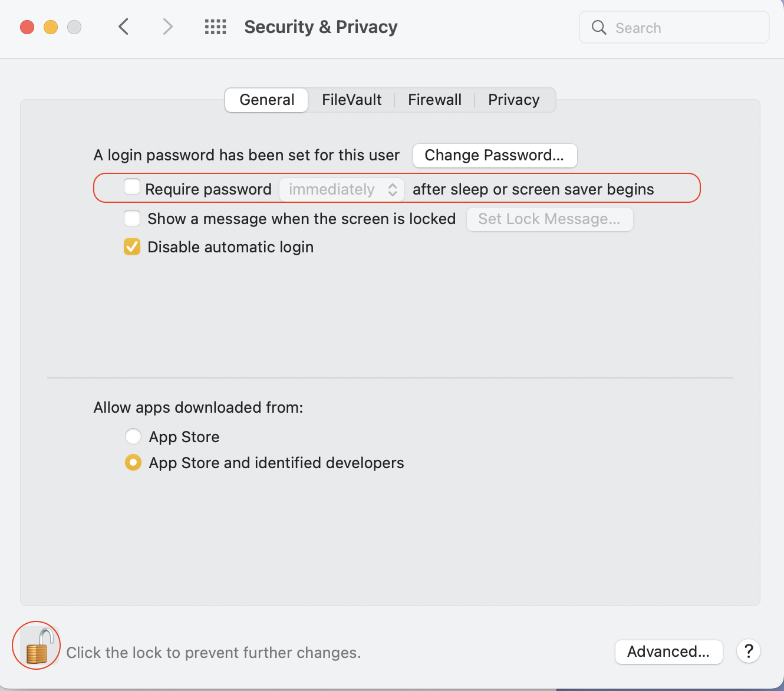Viewport: 784px width, 691px height.
Task: Show all preferences via grid icon
Action: click(x=215, y=27)
